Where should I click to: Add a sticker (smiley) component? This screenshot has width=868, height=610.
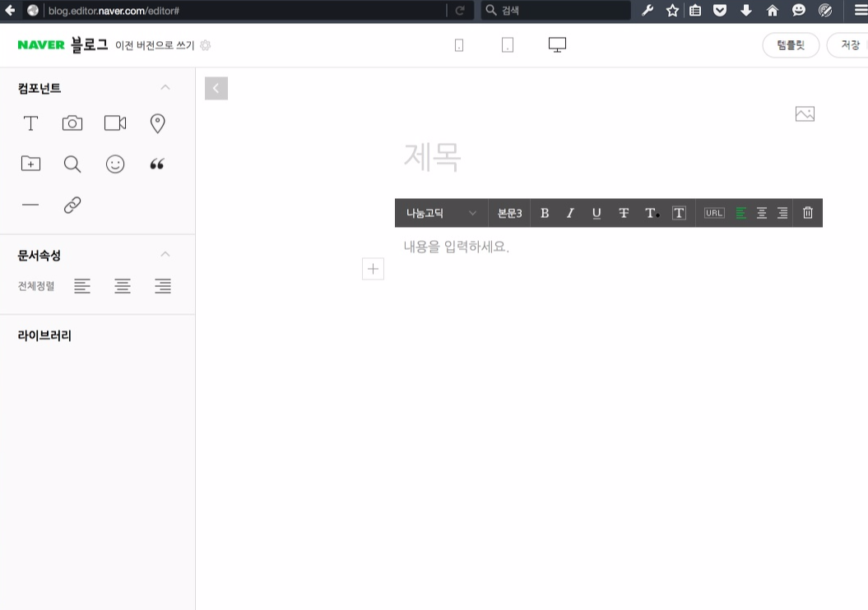pyautogui.click(x=114, y=164)
